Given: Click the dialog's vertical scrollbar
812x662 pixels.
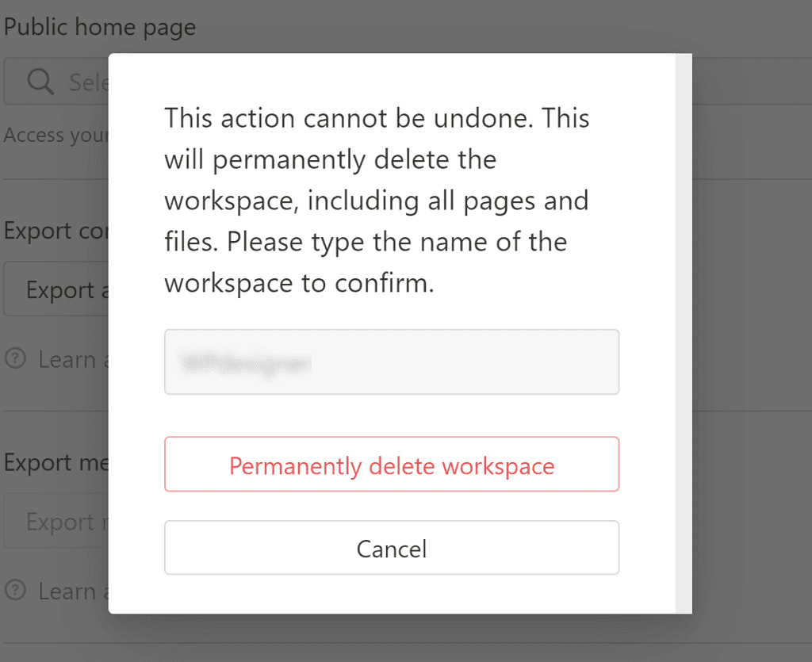Looking at the screenshot, I should (684, 333).
